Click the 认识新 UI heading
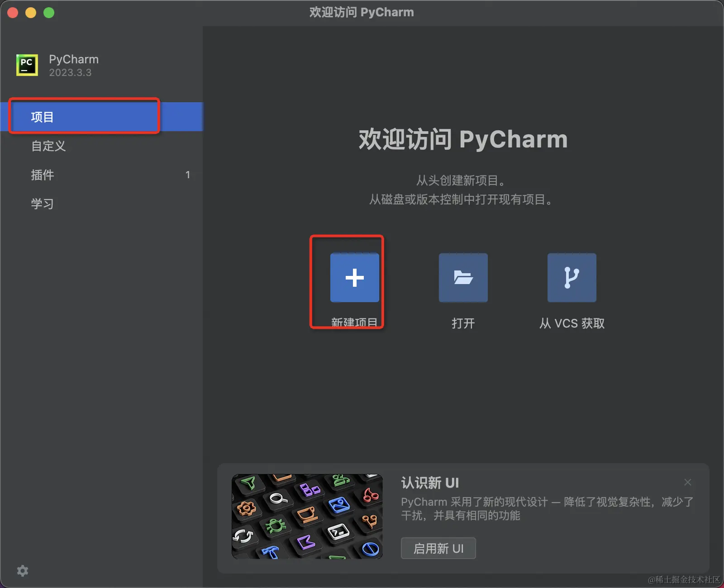 430,483
